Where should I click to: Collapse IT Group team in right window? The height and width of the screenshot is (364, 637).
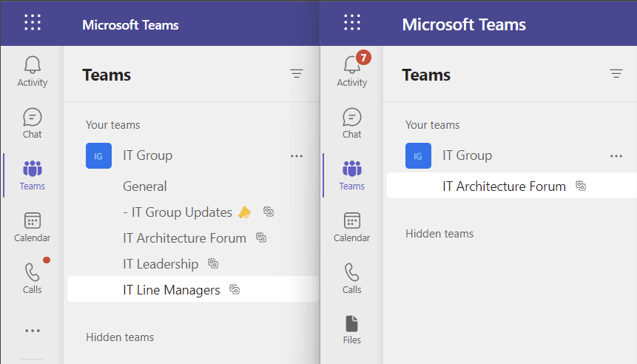[467, 155]
